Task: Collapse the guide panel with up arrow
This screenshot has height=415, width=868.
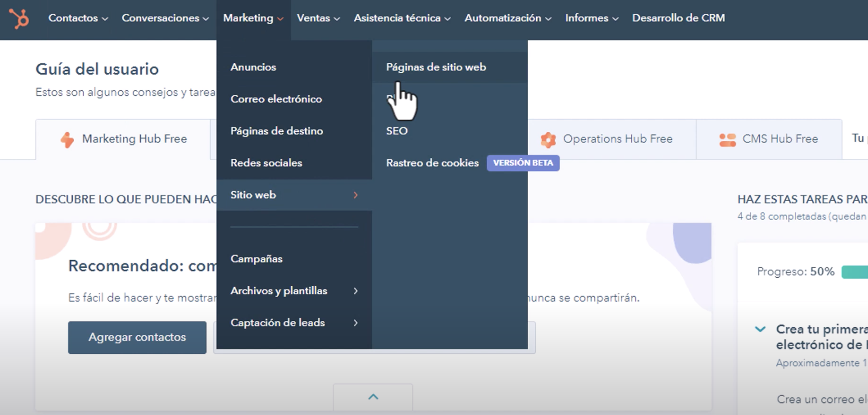Action: click(x=373, y=397)
